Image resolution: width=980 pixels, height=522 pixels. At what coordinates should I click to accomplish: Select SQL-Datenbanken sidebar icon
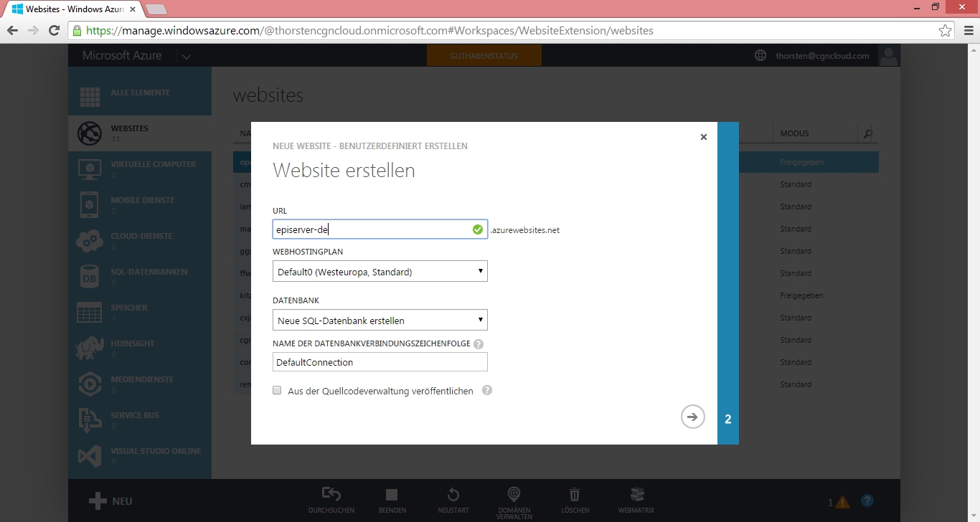click(90, 277)
